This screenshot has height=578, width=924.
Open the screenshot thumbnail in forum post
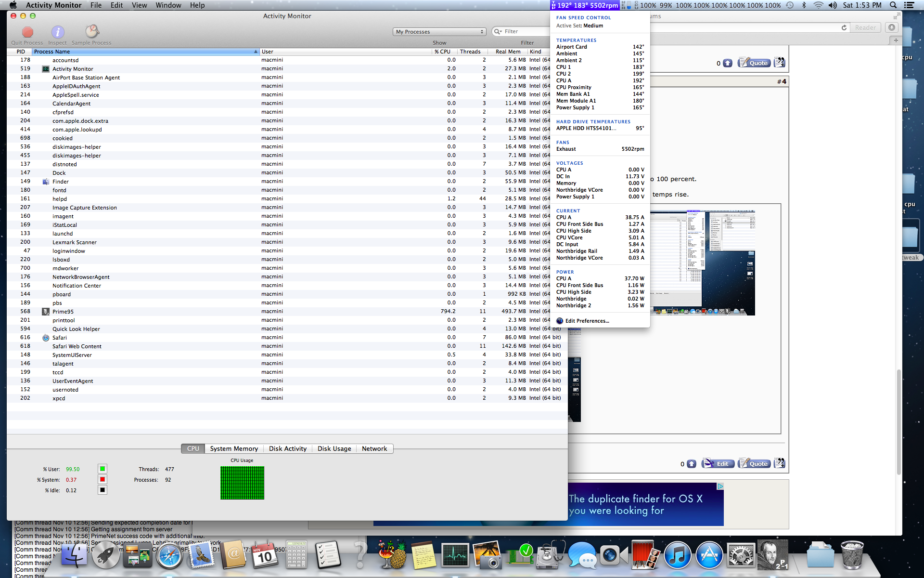(x=702, y=263)
